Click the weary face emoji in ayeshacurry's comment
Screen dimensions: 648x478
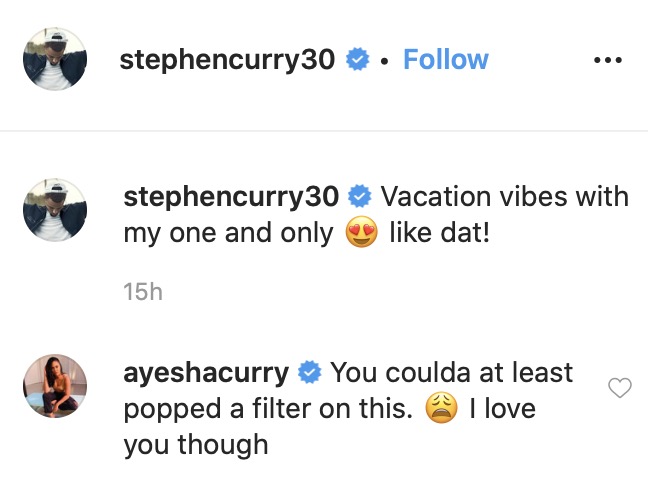coord(441,409)
